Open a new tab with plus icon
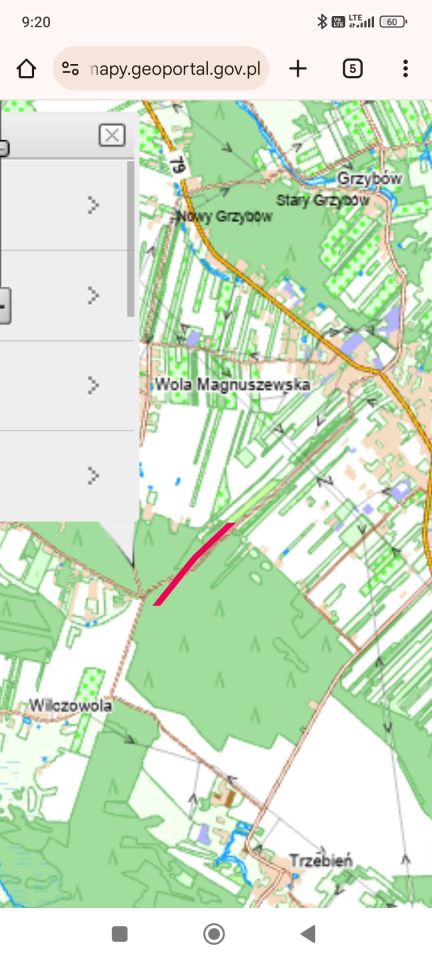 point(298,69)
